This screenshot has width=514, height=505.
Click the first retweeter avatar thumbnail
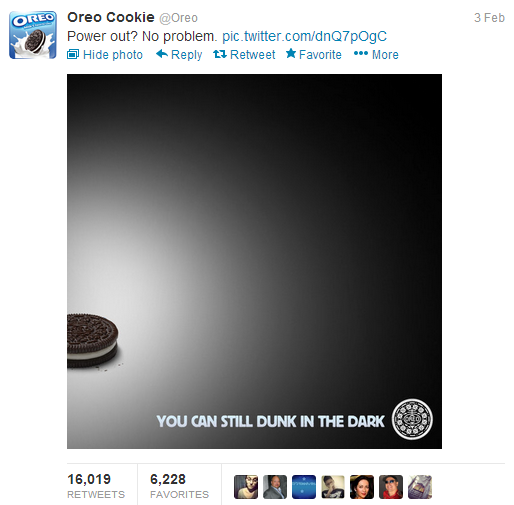pyautogui.click(x=246, y=487)
